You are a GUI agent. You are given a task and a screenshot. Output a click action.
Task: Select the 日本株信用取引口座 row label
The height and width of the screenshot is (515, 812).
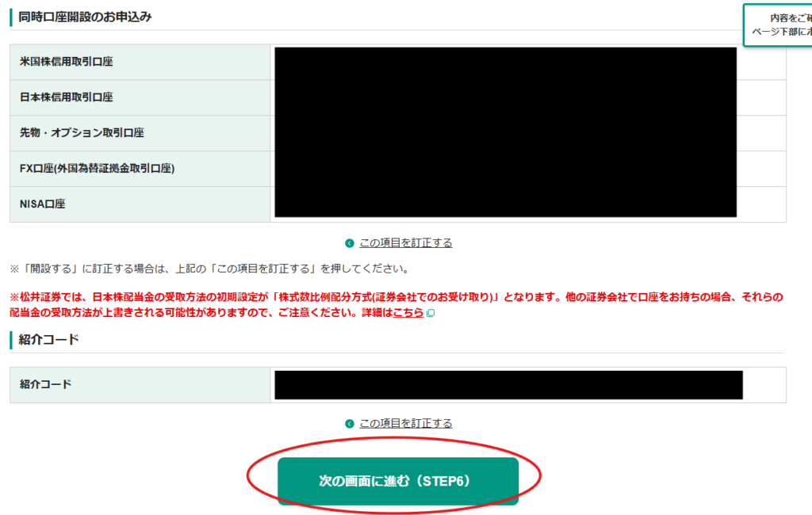[x=67, y=97]
